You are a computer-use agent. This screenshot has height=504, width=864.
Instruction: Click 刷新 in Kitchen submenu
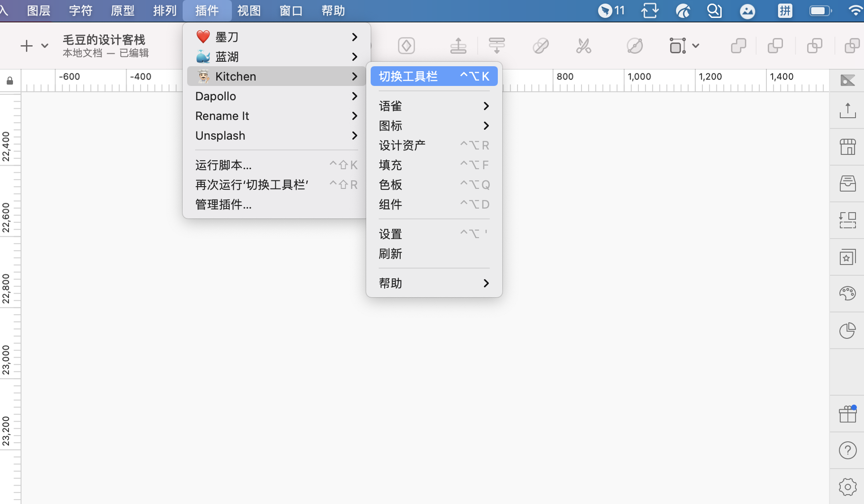click(390, 254)
